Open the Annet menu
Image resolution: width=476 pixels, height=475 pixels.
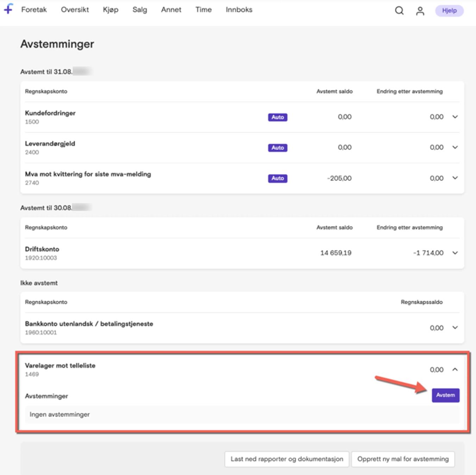tap(171, 10)
